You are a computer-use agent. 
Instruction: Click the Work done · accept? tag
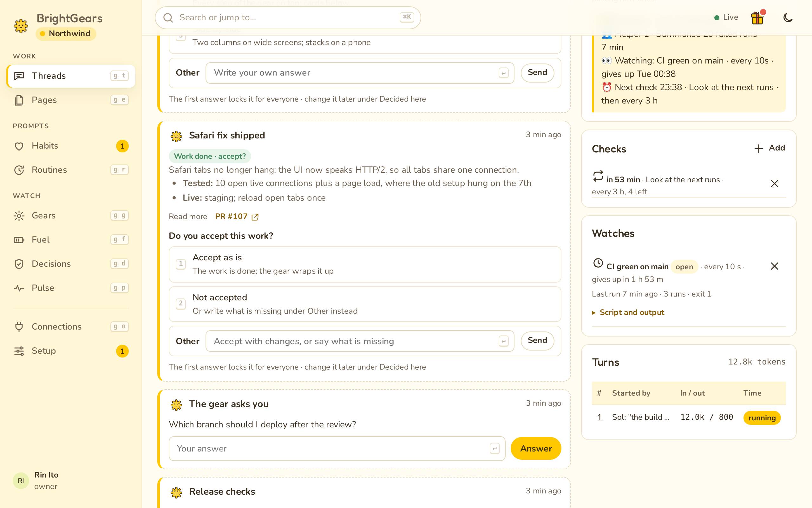(x=210, y=156)
